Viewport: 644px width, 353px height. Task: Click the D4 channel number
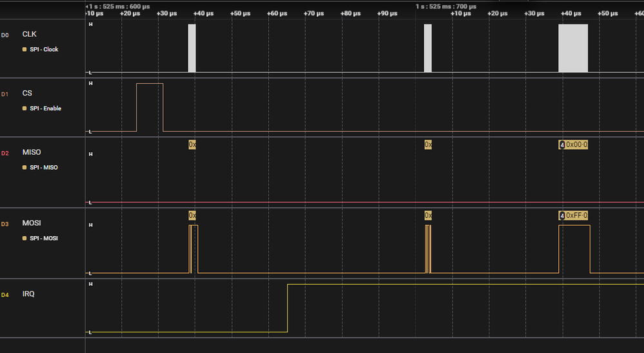5,295
